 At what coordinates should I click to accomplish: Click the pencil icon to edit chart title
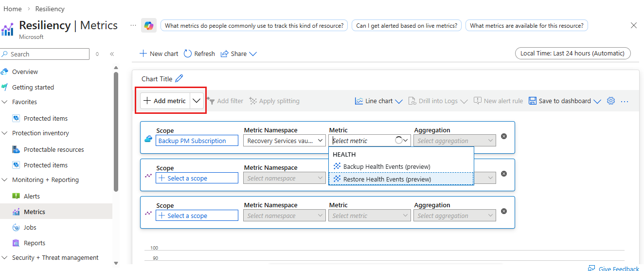(179, 78)
